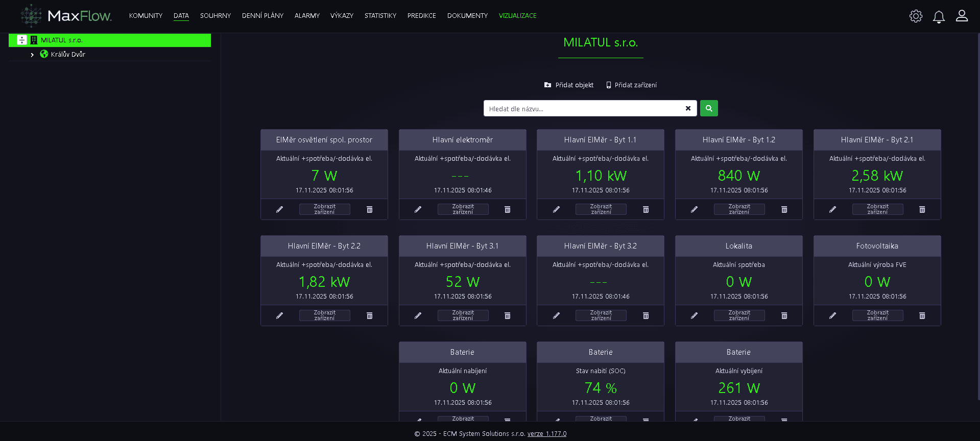Screen dimensions: 980x441
Task: Open the verze 1.177.0 link
Action: pyautogui.click(x=547, y=434)
